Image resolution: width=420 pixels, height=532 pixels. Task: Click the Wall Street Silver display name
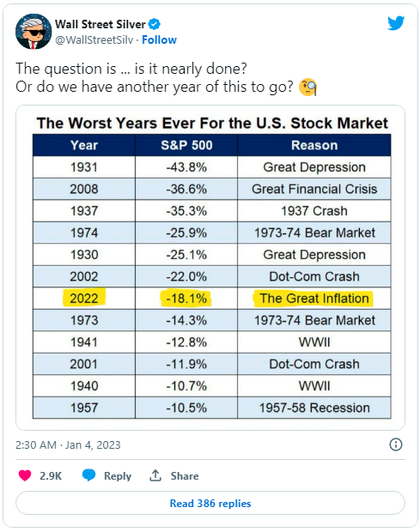tap(100, 24)
